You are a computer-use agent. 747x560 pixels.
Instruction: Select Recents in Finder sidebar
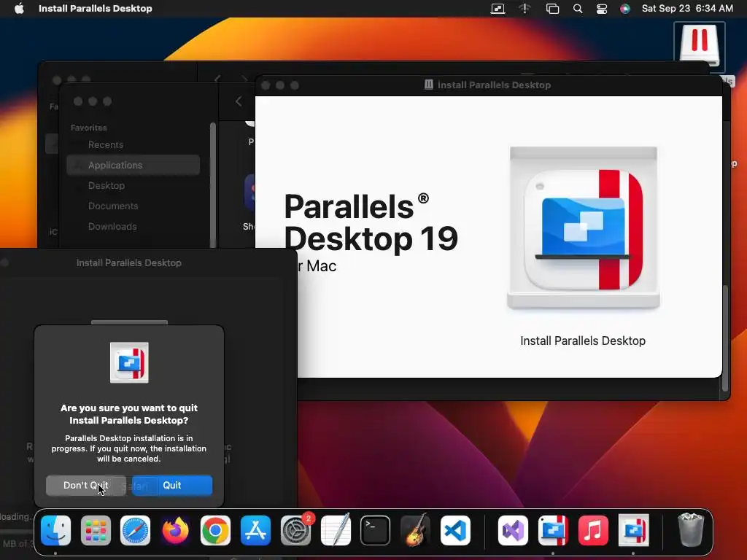coord(105,145)
